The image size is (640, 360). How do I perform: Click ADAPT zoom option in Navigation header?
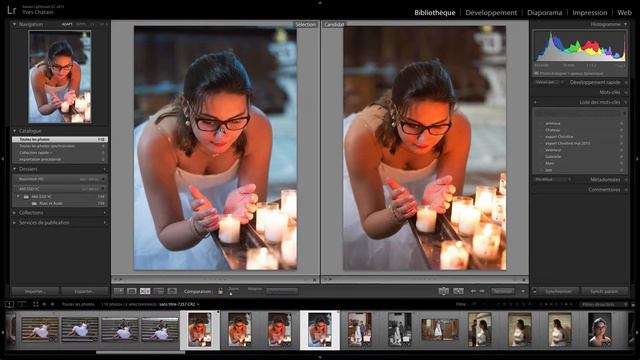(x=67, y=24)
